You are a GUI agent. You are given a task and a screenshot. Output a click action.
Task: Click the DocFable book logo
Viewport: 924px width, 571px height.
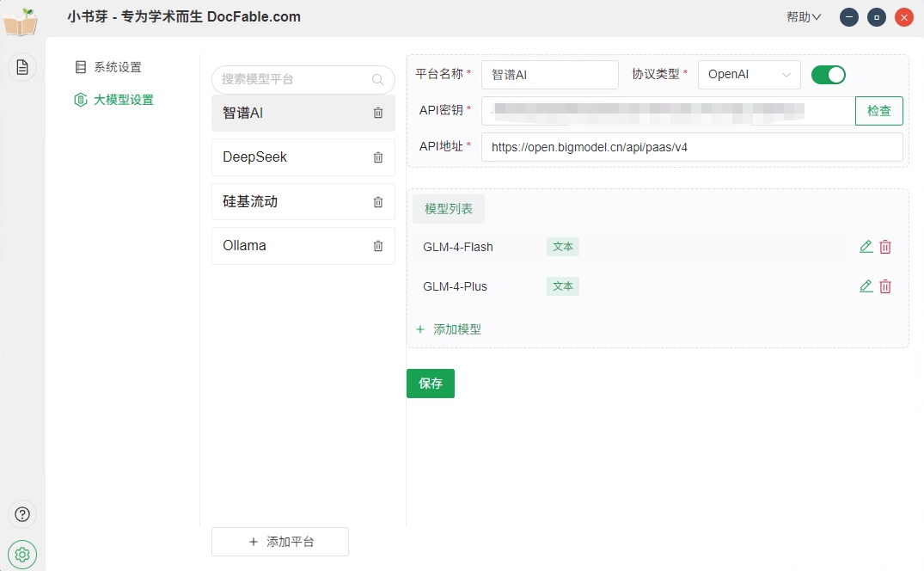click(20, 21)
